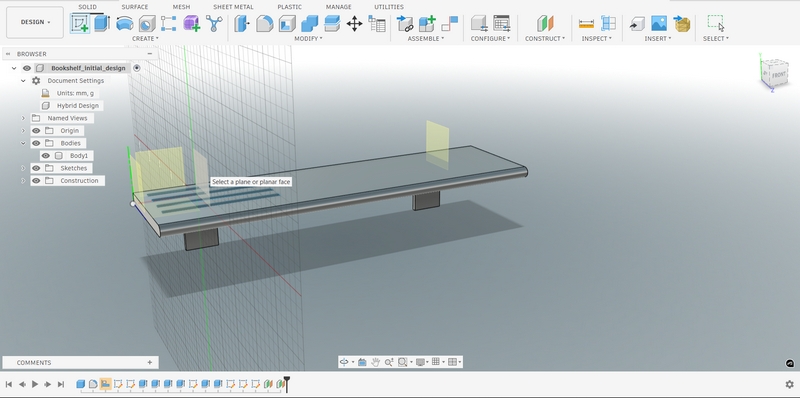Activate the Select window tool

point(716,23)
